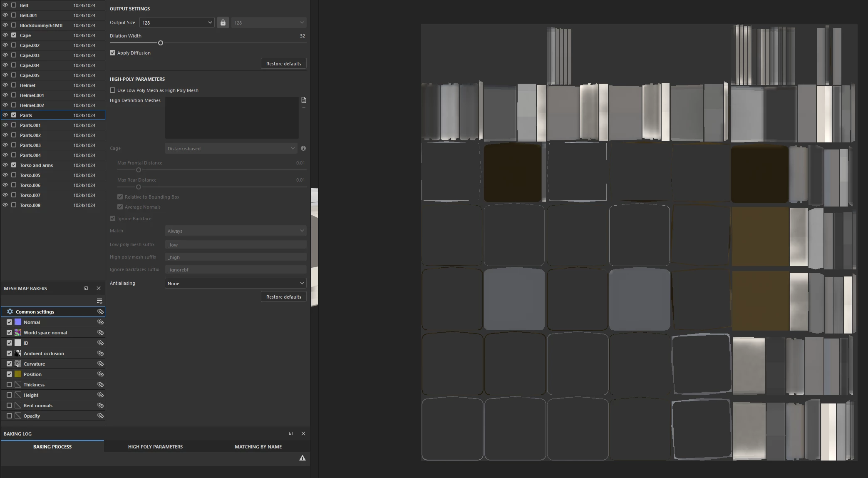This screenshot has height=478, width=868.
Task: Open the Mesh Map Bakers list menu icon
Action: (99, 301)
